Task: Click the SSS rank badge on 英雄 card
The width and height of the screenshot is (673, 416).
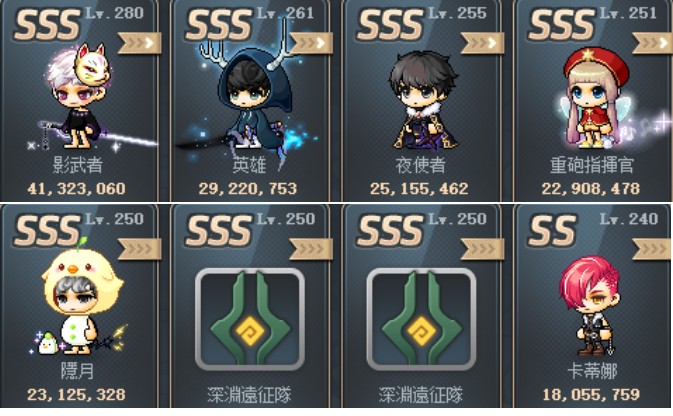Action: [x=218, y=25]
